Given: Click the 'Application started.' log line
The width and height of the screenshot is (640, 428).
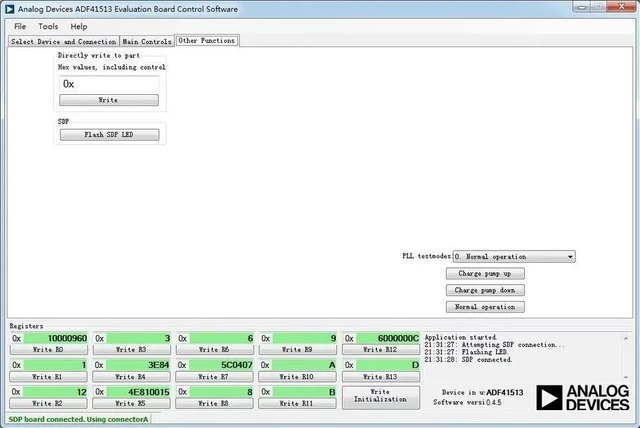Looking at the screenshot, I should (x=461, y=337).
